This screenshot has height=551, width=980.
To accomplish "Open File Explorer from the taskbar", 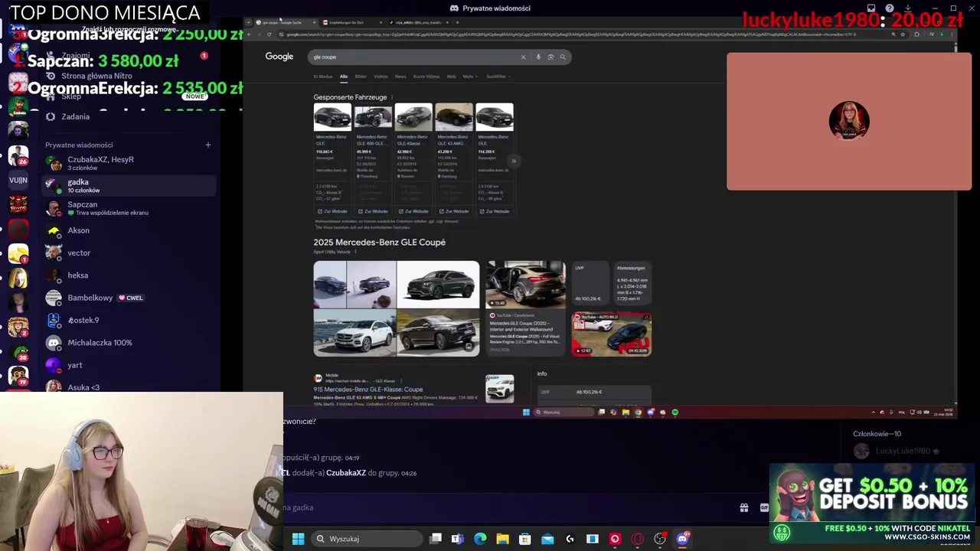I will tap(502, 539).
